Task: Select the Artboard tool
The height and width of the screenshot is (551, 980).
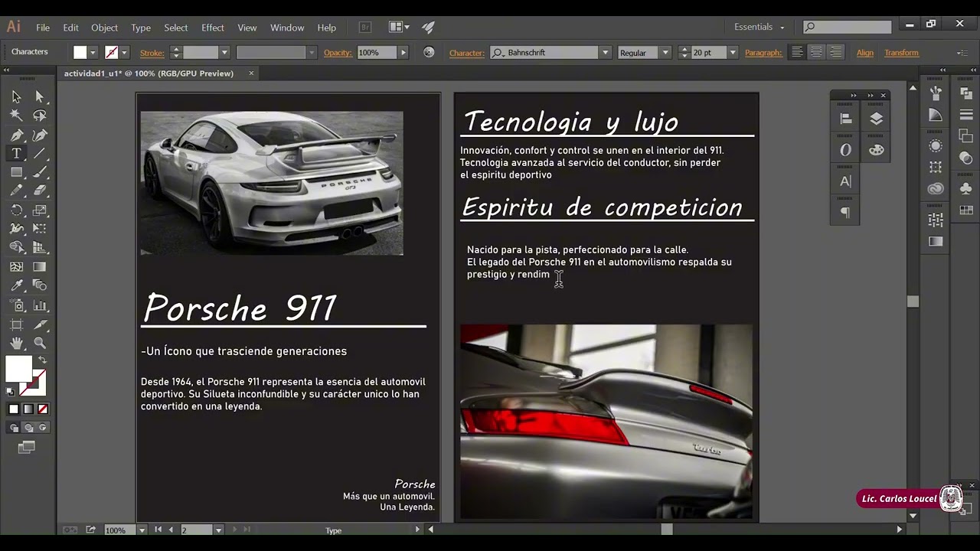Action: point(16,324)
